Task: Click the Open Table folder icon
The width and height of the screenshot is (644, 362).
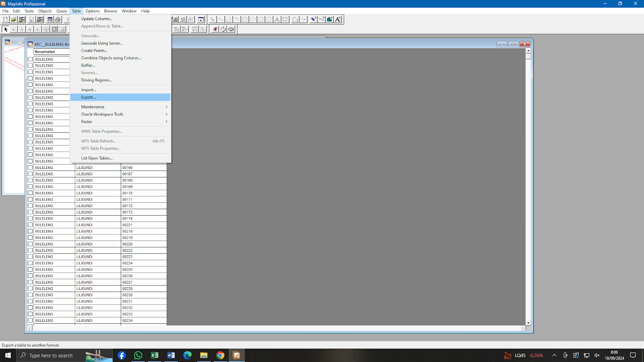Action: coord(14,19)
